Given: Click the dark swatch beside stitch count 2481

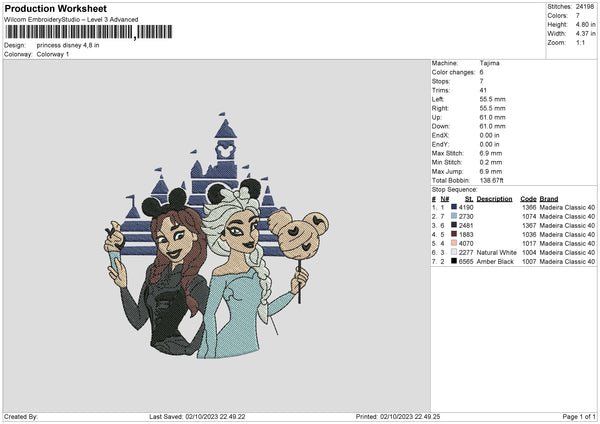Looking at the screenshot, I should 454,225.
